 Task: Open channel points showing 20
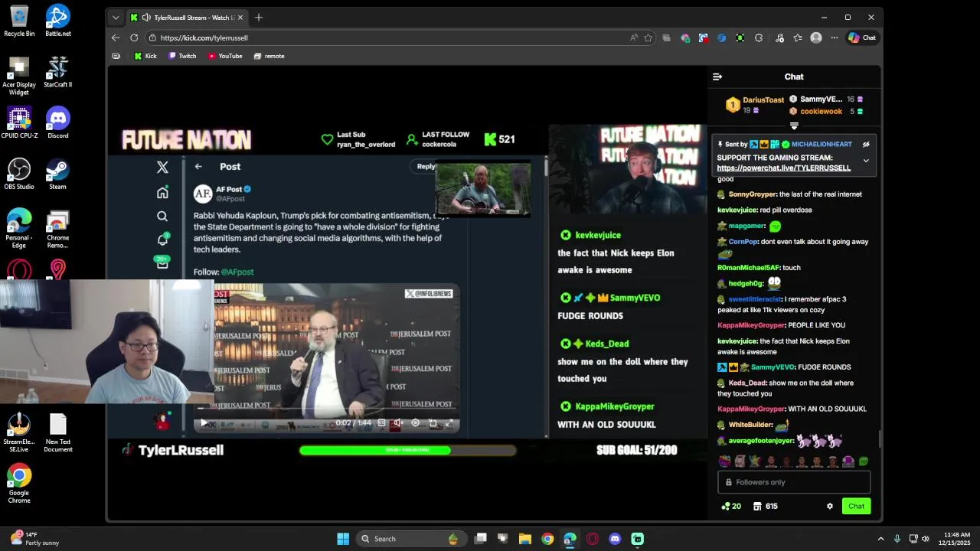click(731, 506)
